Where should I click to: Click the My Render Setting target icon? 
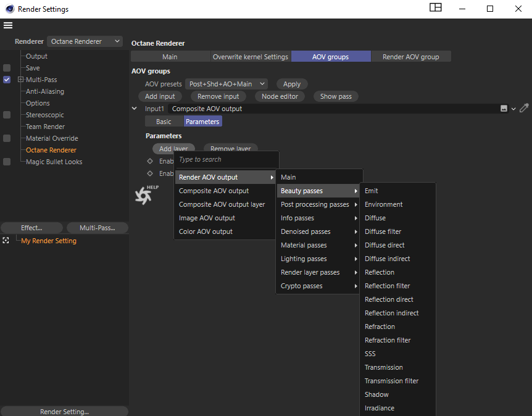point(6,241)
